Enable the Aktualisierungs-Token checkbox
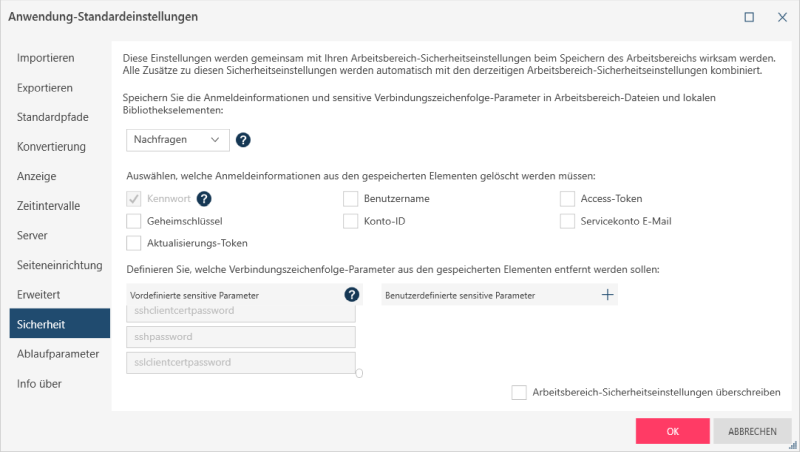Screen dimensions: 800x452 tap(134, 243)
